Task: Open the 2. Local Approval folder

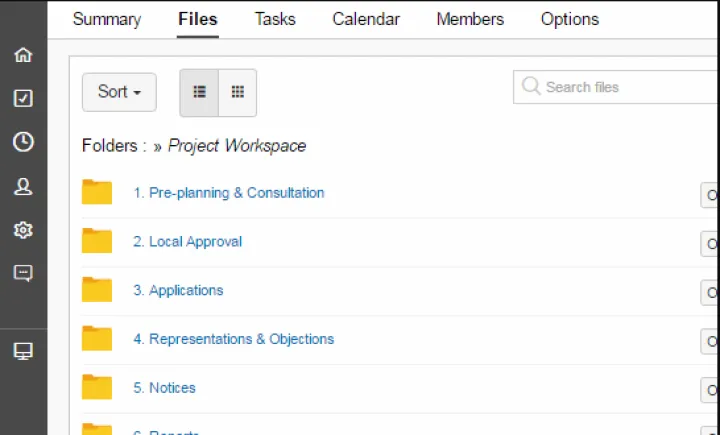Action: 188,242
